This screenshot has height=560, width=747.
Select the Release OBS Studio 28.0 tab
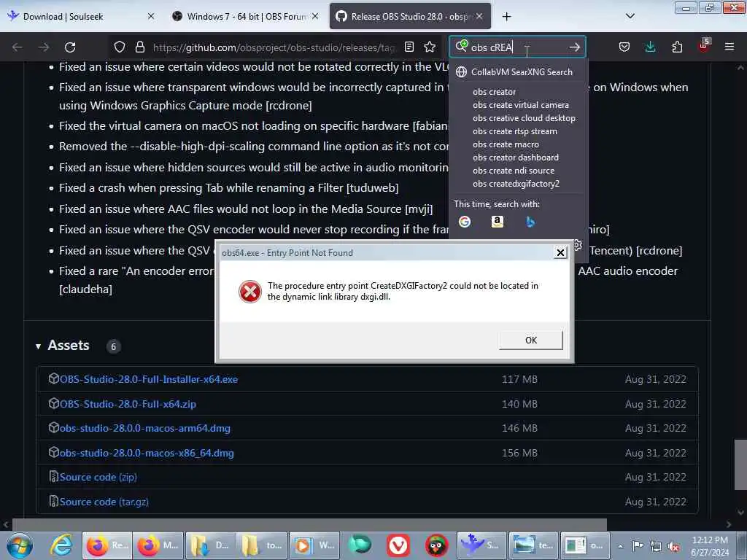[x=410, y=17]
